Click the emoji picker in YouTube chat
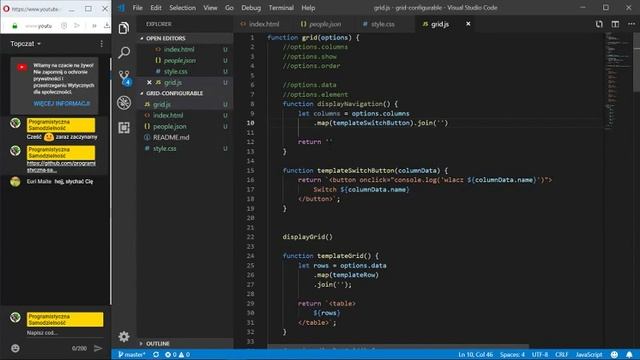Screen dimensions: 640x360 (x=15, y=348)
